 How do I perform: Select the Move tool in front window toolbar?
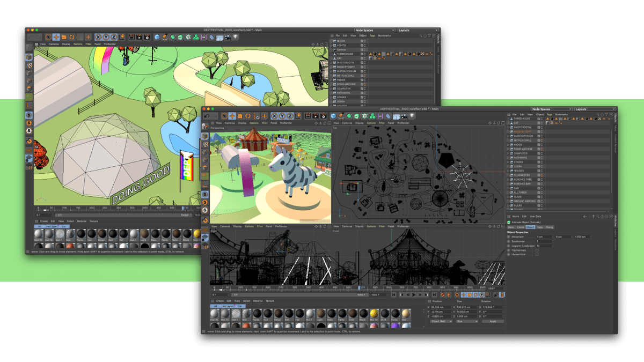coord(232,116)
